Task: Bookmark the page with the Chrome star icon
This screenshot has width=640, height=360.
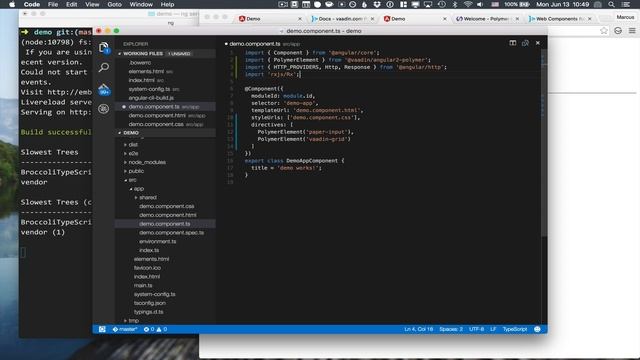Action: (x=604, y=31)
